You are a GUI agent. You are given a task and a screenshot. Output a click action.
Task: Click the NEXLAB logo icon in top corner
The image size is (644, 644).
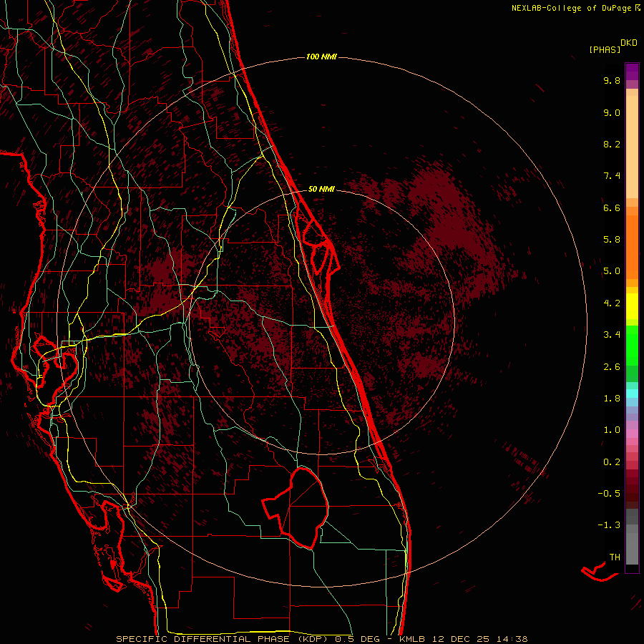tap(638, 8)
